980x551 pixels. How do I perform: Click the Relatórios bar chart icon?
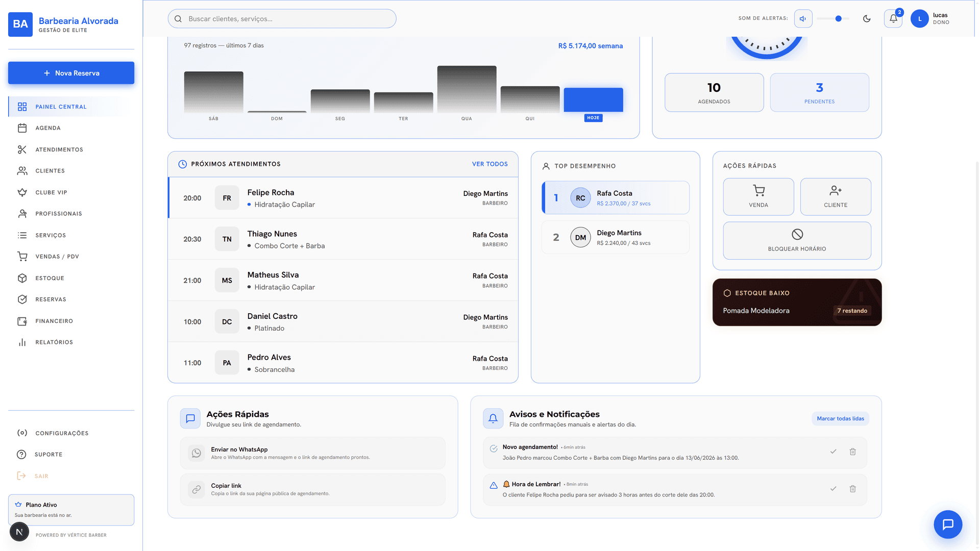(x=22, y=342)
